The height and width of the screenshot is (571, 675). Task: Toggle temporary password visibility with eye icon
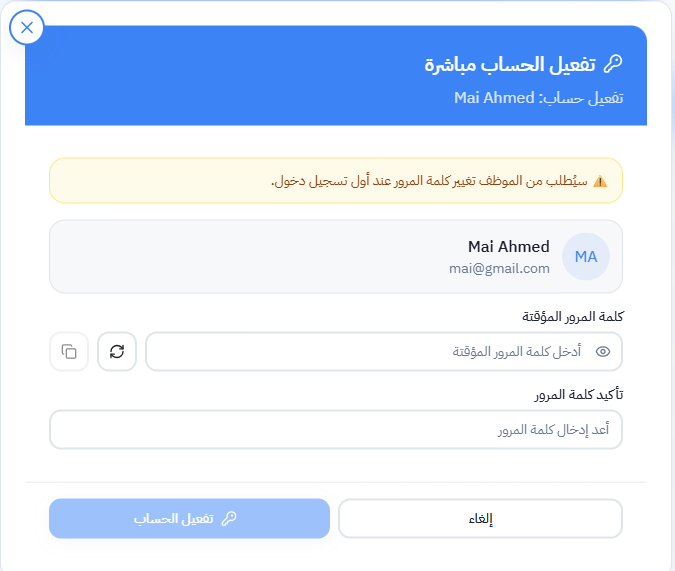point(602,352)
